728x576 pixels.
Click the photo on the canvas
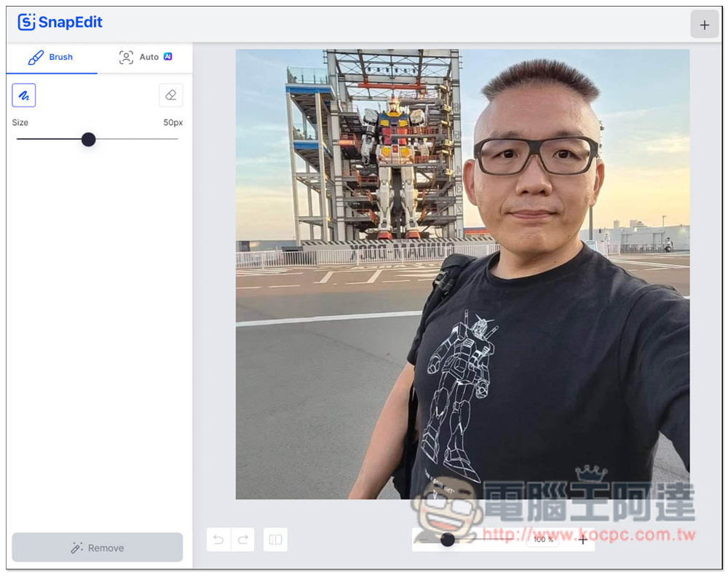tap(462, 274)
